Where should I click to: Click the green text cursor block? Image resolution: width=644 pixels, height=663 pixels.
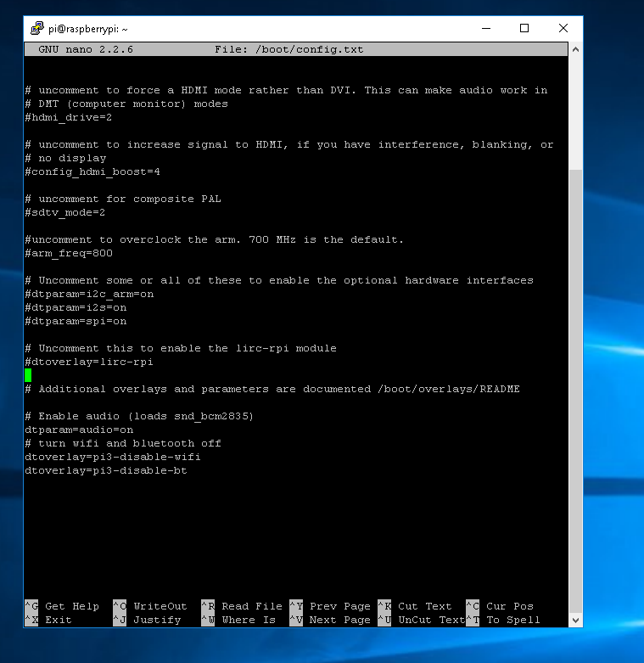click(28, 375)
